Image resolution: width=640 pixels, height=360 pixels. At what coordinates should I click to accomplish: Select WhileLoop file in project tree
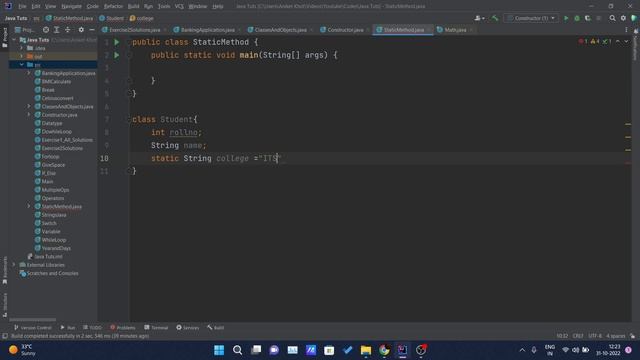[53, 240]
